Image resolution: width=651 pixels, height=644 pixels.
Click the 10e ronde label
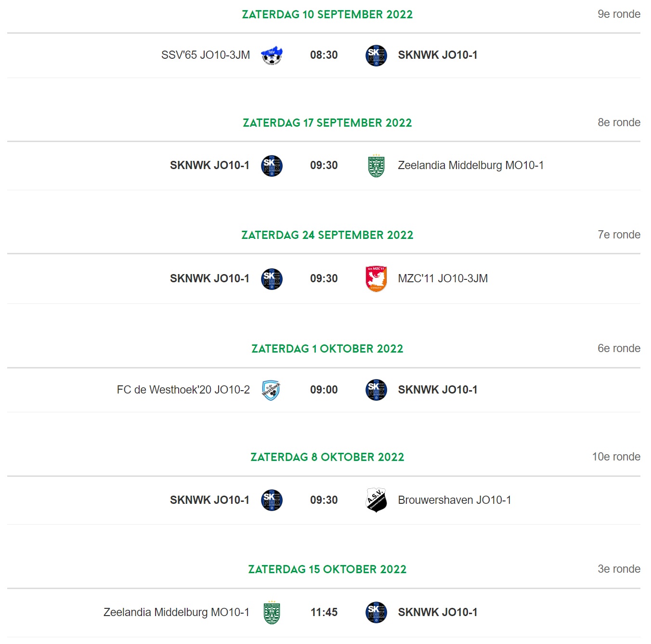[616, 457]
